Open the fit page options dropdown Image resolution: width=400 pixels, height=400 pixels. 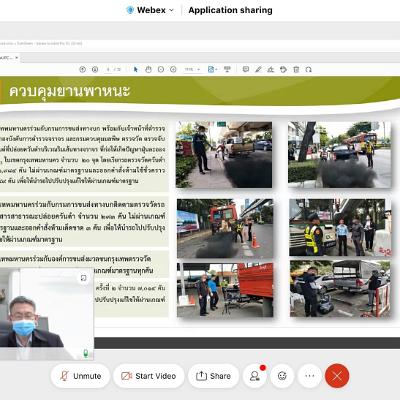(x=212, y=69)
